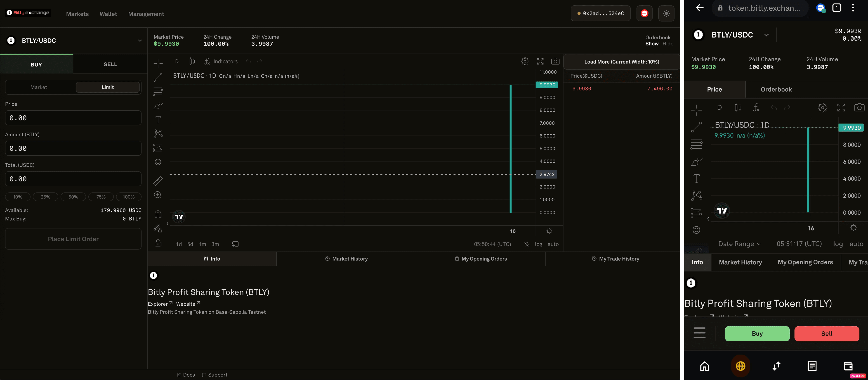
Task: Click green Buy button in mobile view
Action: coord(757,334)
